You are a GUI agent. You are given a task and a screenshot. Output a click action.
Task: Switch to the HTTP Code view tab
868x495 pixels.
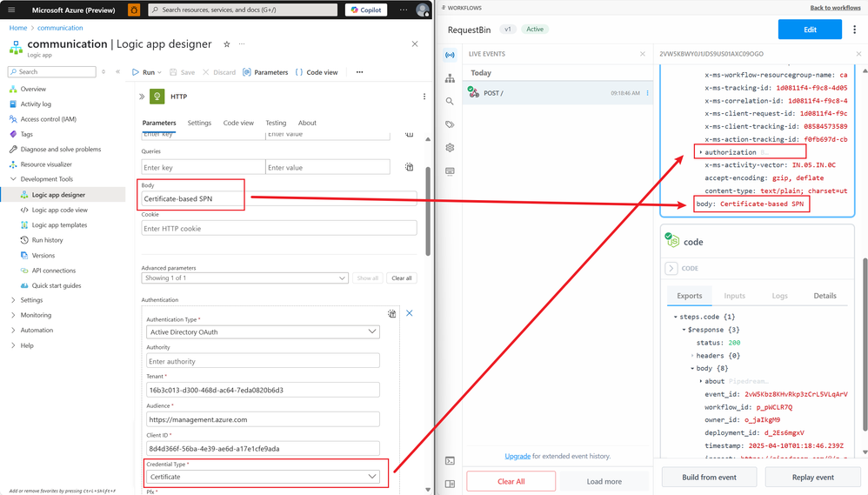[238, 123]
